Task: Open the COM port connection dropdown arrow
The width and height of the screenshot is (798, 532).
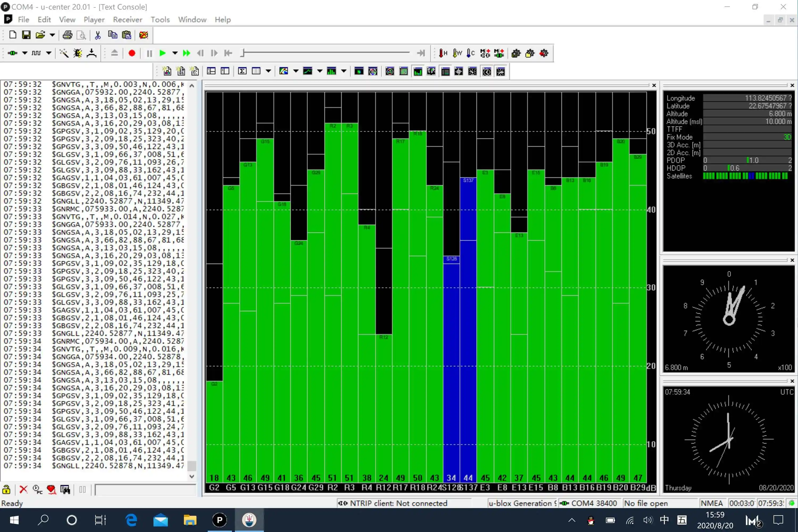Action: tap(25, 53)
